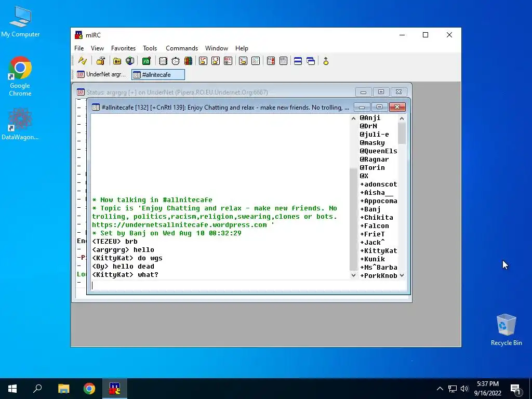Select @Torin in the nick list

click(372, 168)
